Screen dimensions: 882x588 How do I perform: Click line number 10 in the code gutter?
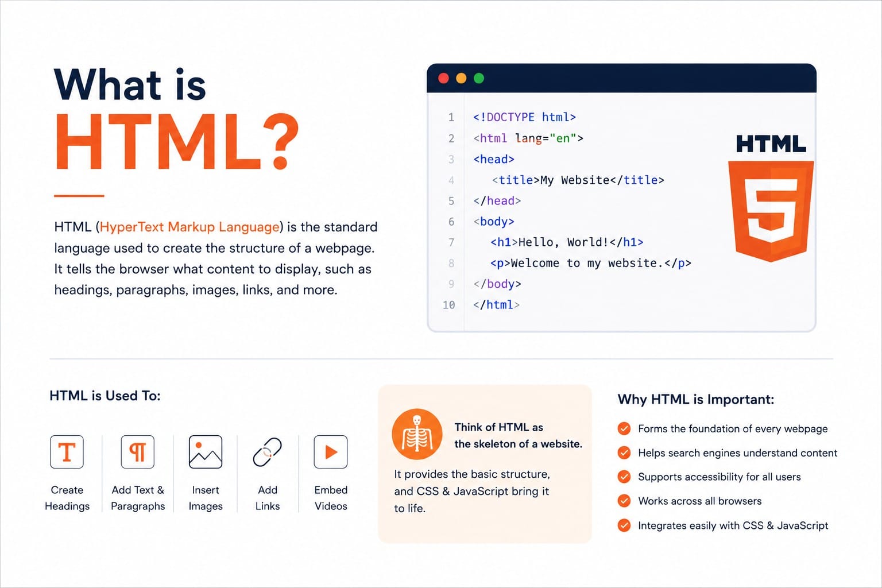point(449,305)
